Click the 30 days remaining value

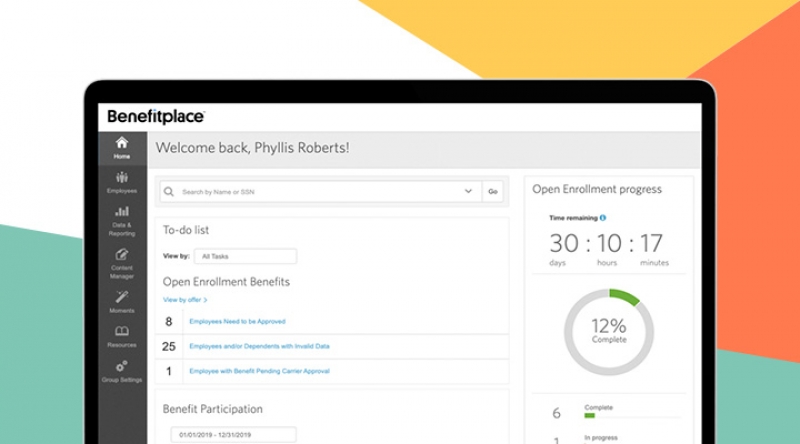[564, 243]
